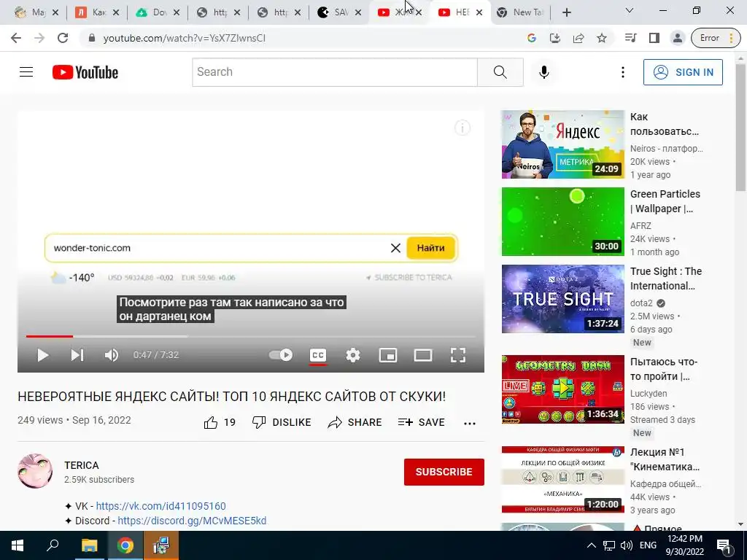Open the notification center
Viewport: 747px width, 560px height.
(724, 545)
